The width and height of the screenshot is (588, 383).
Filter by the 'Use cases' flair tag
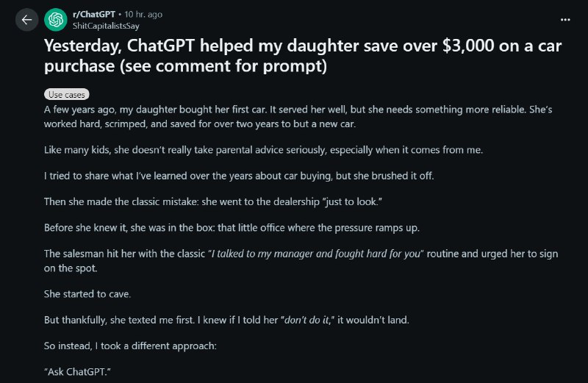pyautogui.click(x=67, y=95)
